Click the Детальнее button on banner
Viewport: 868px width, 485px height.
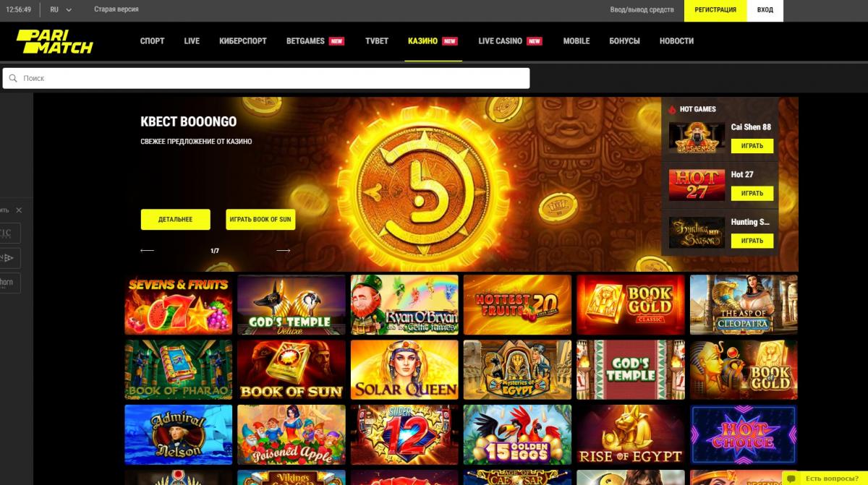coord(176,219)
